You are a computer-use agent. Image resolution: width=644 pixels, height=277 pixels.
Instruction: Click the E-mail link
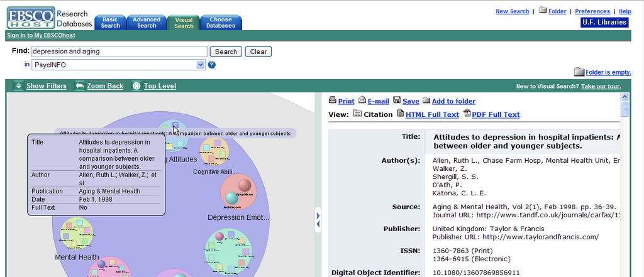coord(378,101)
